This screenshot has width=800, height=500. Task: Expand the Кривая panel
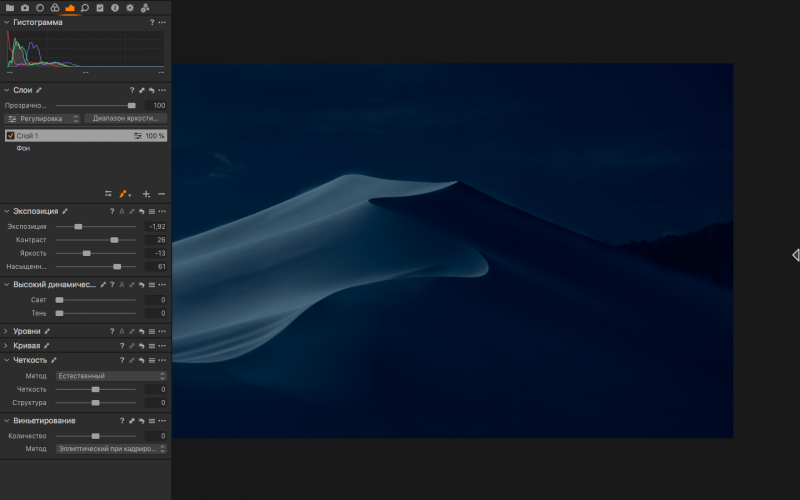[x=6, y=345]
